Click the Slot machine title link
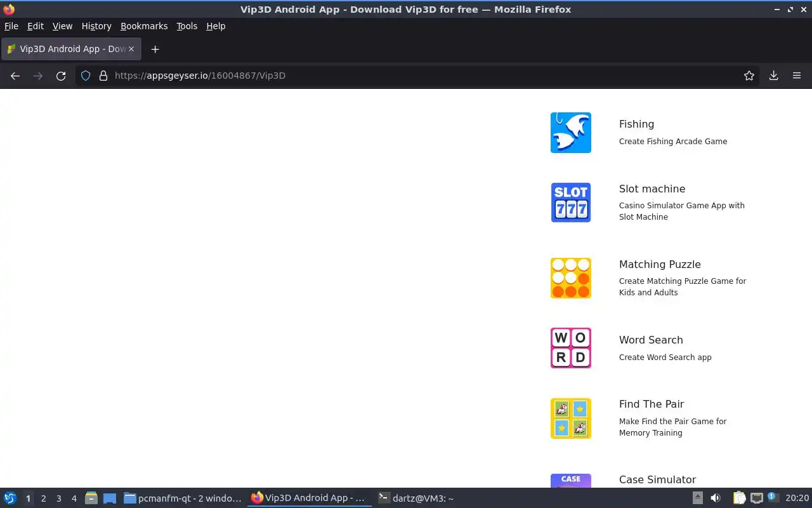 click(652, 189)
